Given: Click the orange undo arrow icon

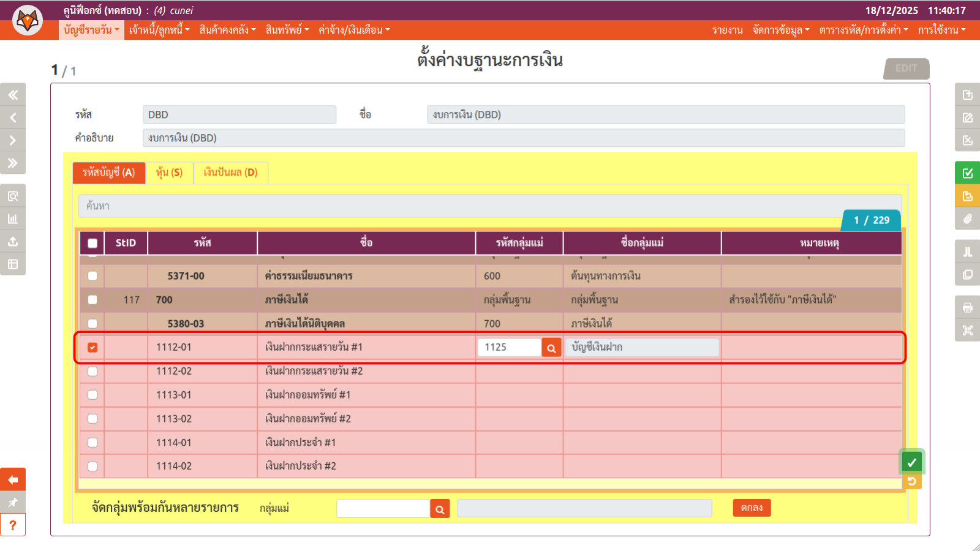Looking at the screenshot, I should tap(911, 481).
